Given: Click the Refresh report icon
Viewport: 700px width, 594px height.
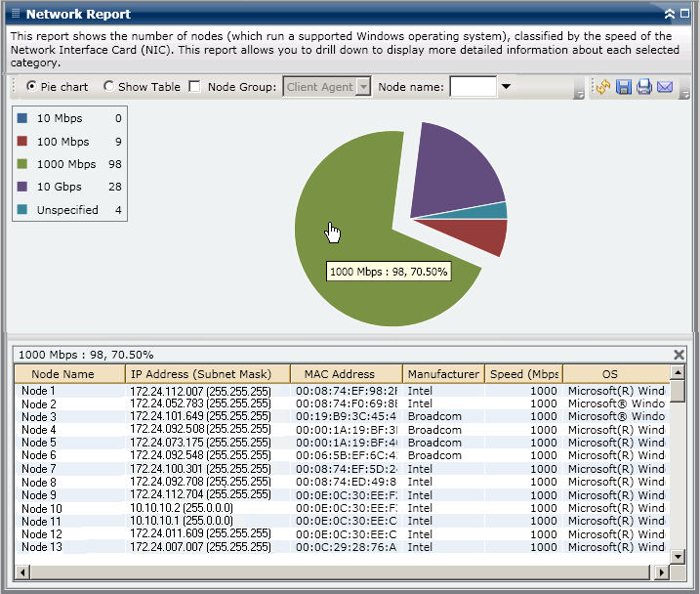Looking at the screenshot, I should click(603, 87).
